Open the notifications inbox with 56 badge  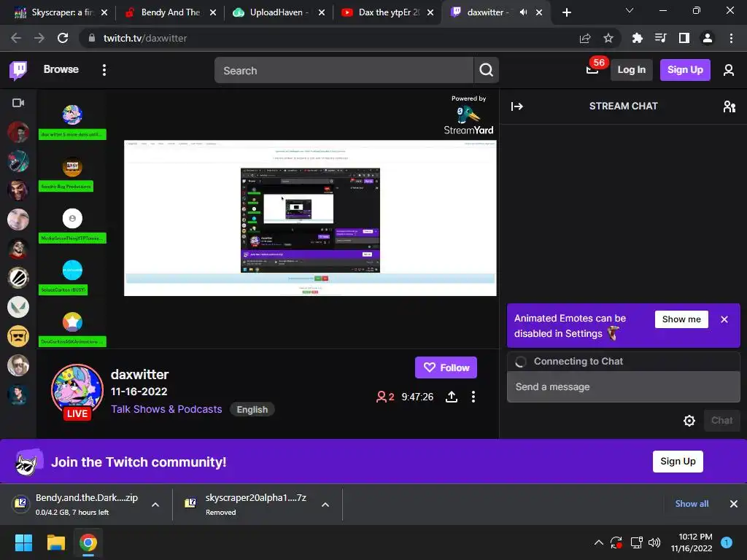(592, 70)
